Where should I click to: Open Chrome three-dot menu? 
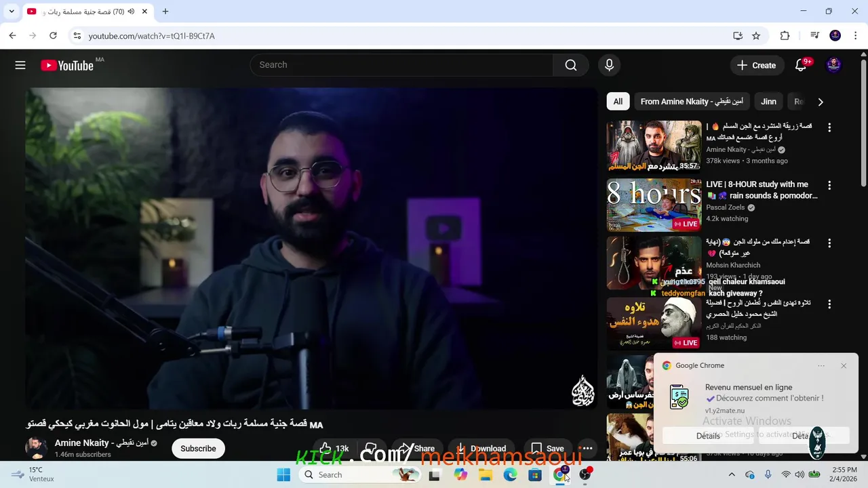tap(854, 36)
